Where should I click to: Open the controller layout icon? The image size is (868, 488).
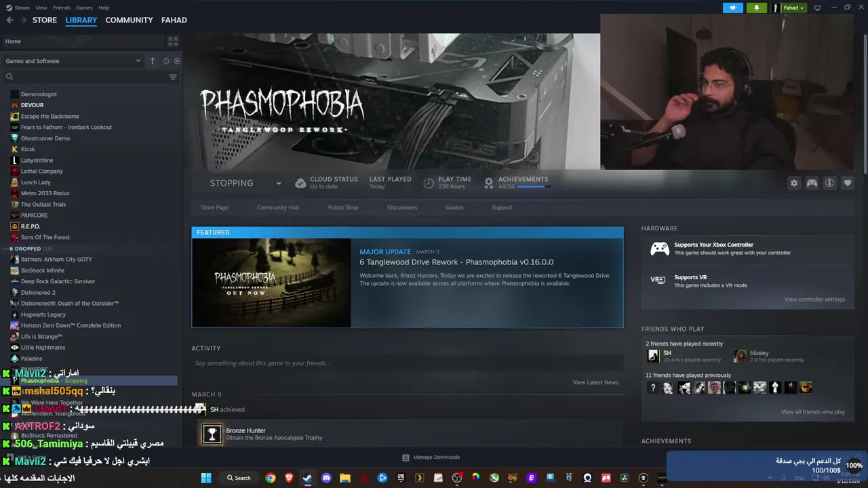[x=812, y=183]
